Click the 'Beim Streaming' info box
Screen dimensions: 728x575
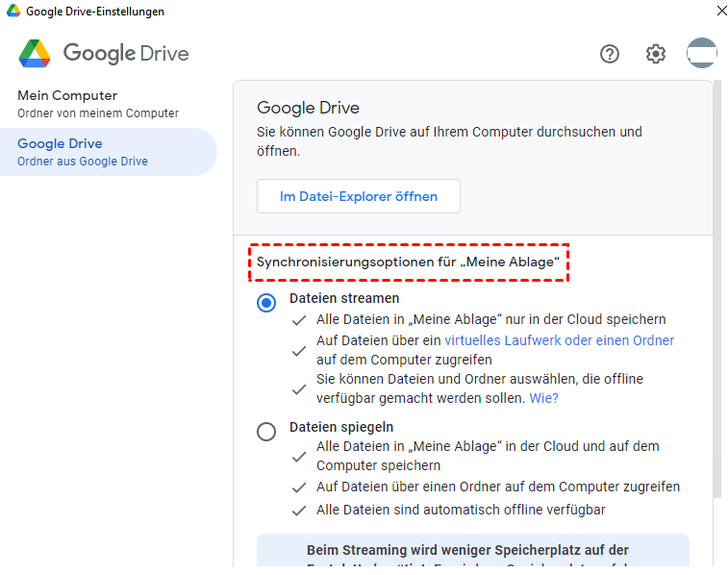tap(472, 551)
